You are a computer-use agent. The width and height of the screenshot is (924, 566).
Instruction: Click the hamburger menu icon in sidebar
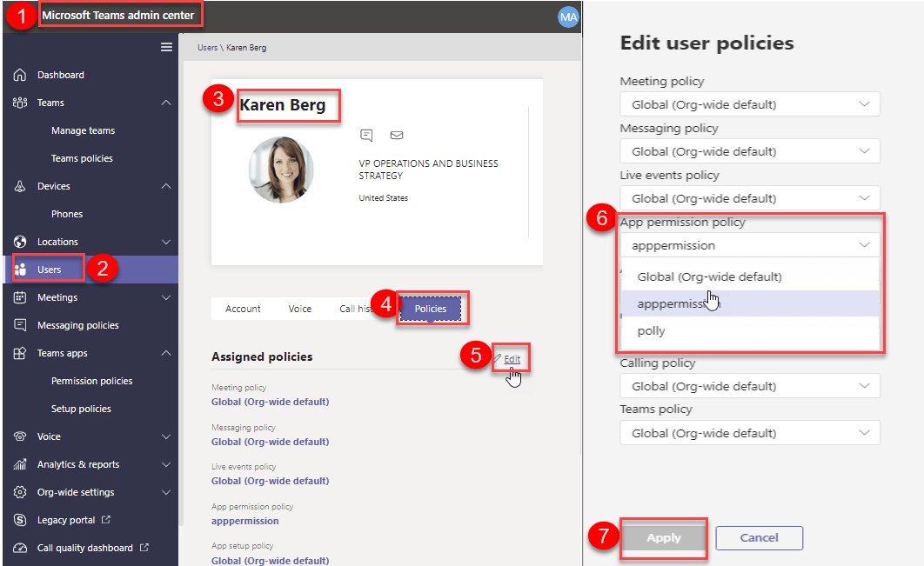pos(166,47)
